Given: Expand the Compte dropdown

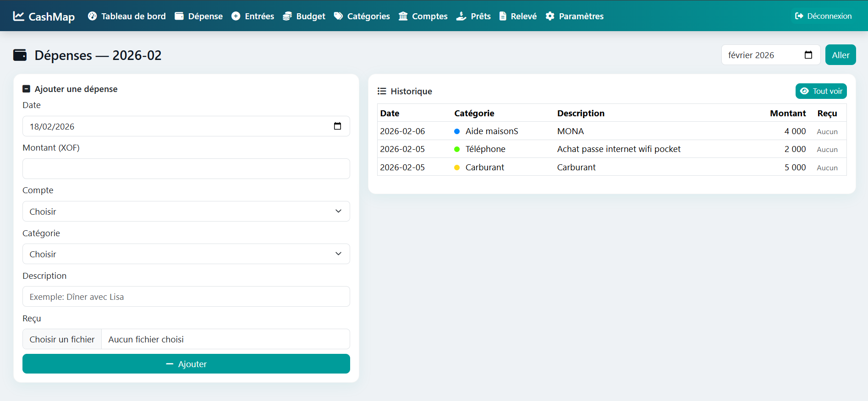Looking at the screenshot, I should (x=186, y=211).
